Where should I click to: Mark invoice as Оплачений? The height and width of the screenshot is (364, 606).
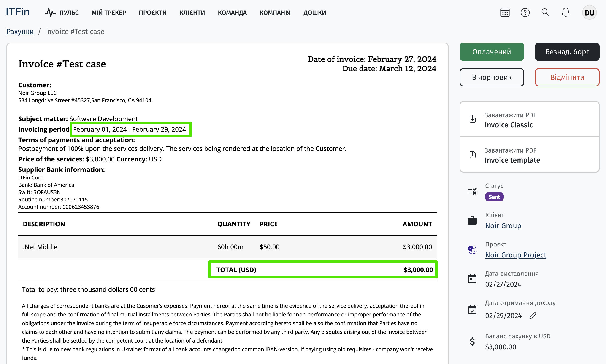point(491,52)
